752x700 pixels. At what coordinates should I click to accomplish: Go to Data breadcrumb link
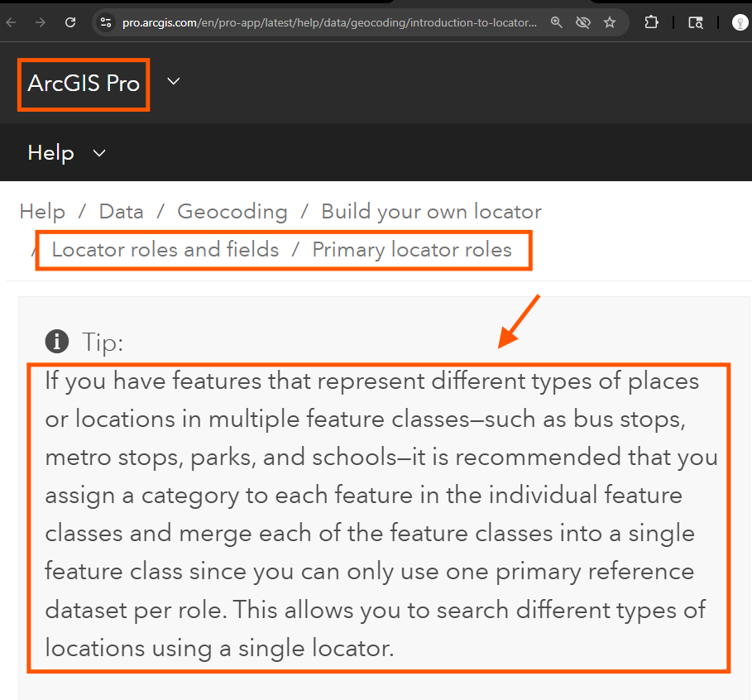point(122,212)
